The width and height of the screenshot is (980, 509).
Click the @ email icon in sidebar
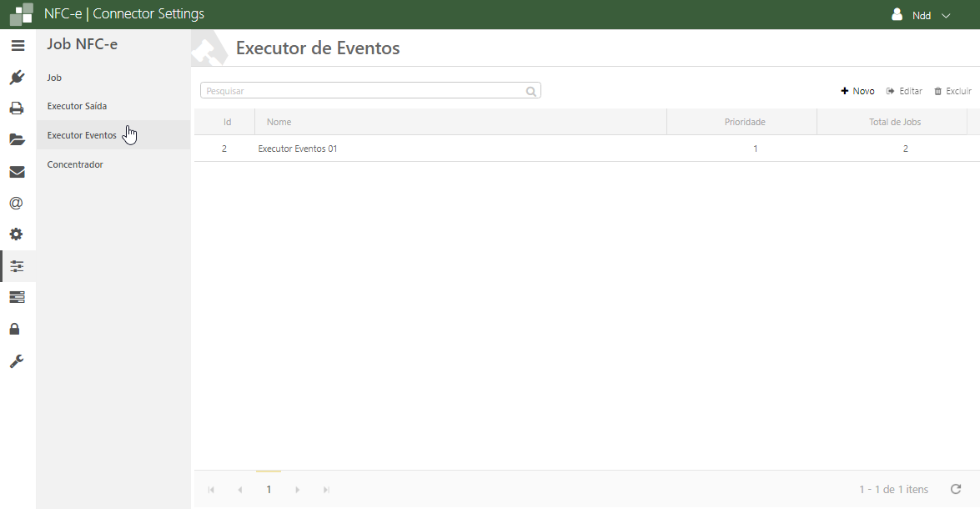click(x=16, y=203)
